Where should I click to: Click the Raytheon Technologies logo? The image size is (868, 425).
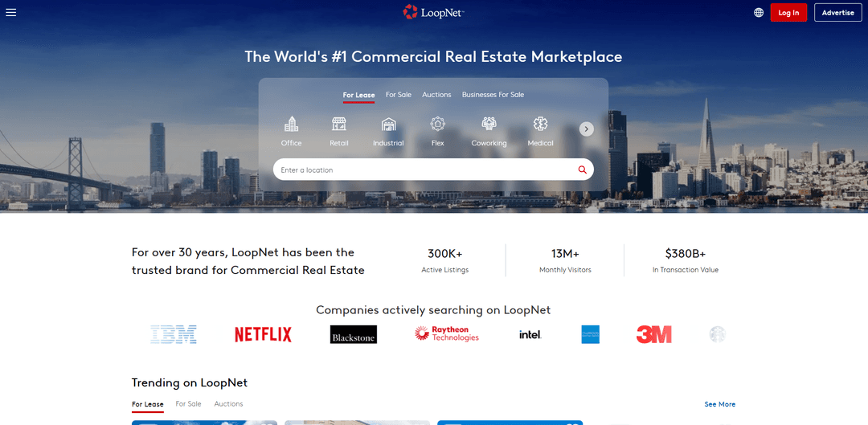point(447,333)
